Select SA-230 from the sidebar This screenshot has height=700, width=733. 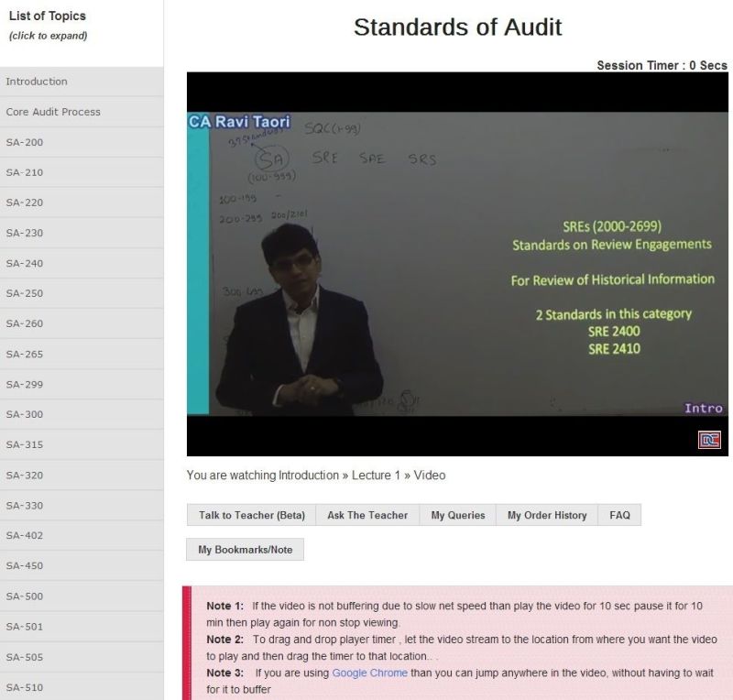point(25,233)
